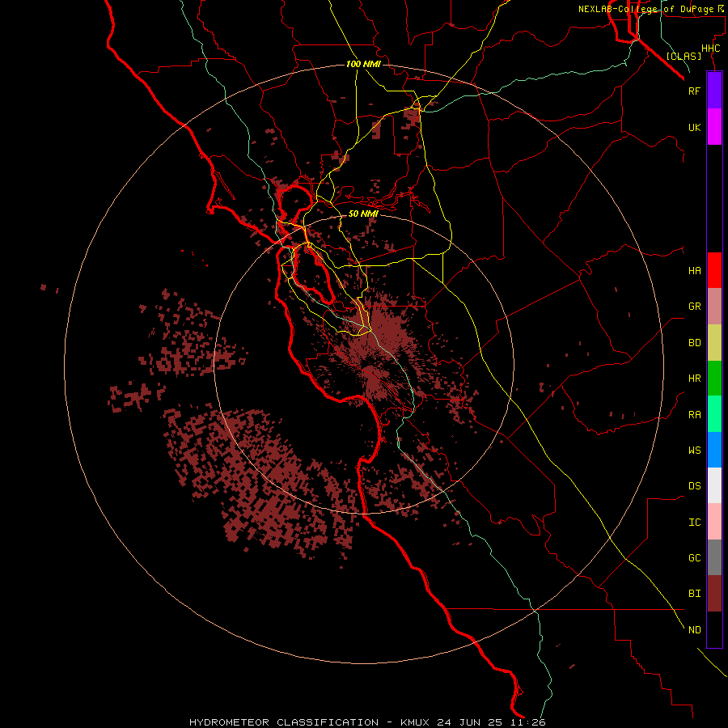Click the "RA" legend label
This screenshot has width=728, height=728.
pos(694,415)
